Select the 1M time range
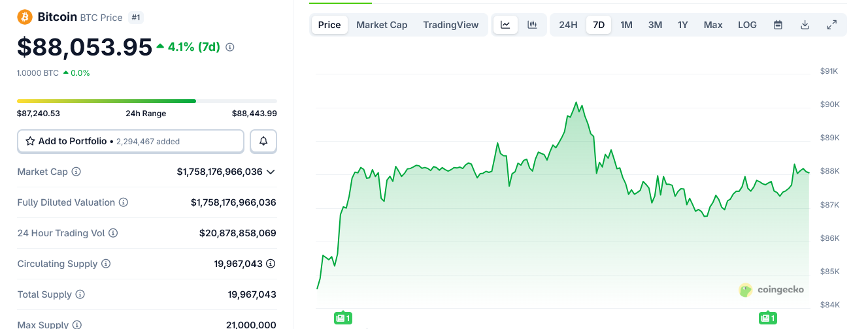Screen dimensions: 868x329 coord(626,25)
